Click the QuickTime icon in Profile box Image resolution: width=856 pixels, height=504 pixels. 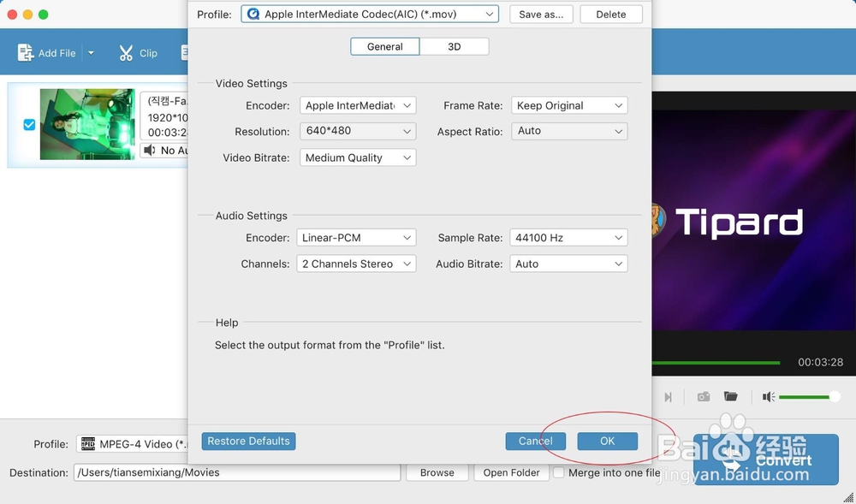253,15
